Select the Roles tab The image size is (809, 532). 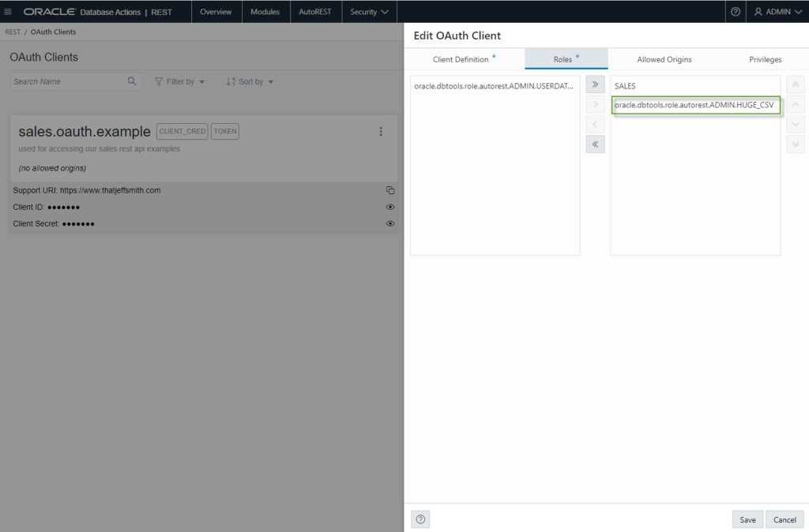pos(566,59)
